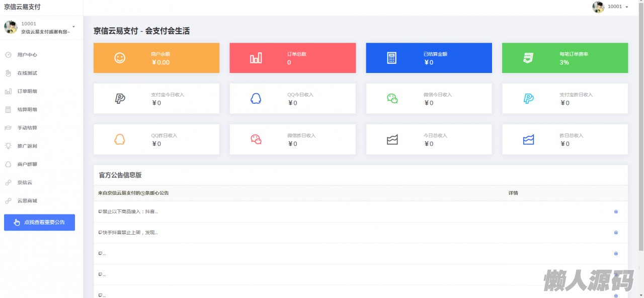
Task: Click the area chart icon beside 今日总收入
Action: [x=392, y=139]
